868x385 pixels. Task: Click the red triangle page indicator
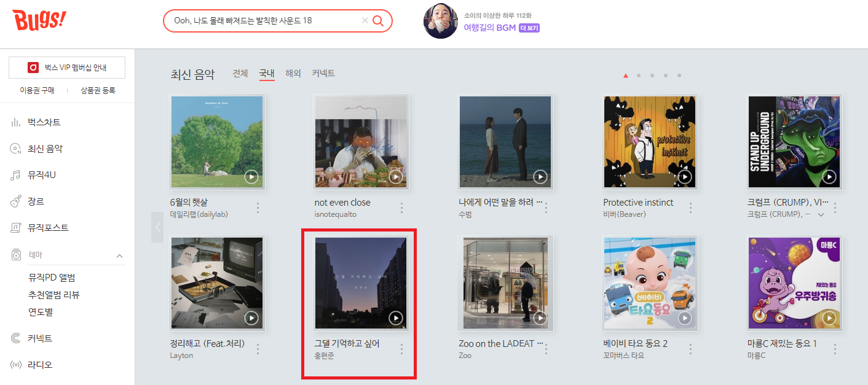(625, 76)
